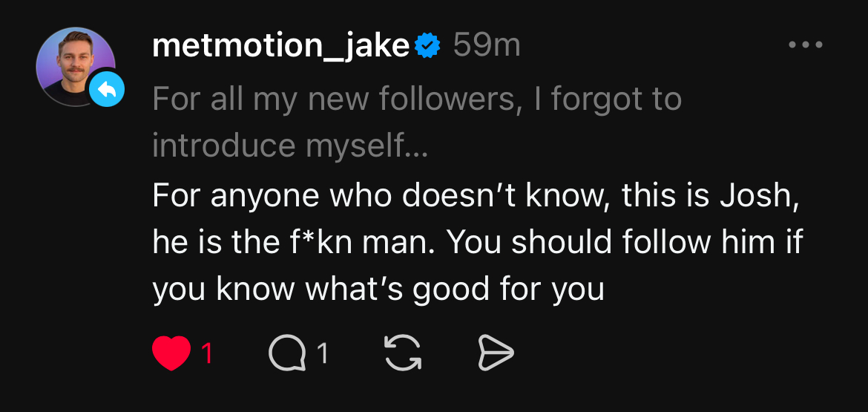868x412 pixels.
Task: Share the post via paper plane icon
Action: click(x=495, y=353)
